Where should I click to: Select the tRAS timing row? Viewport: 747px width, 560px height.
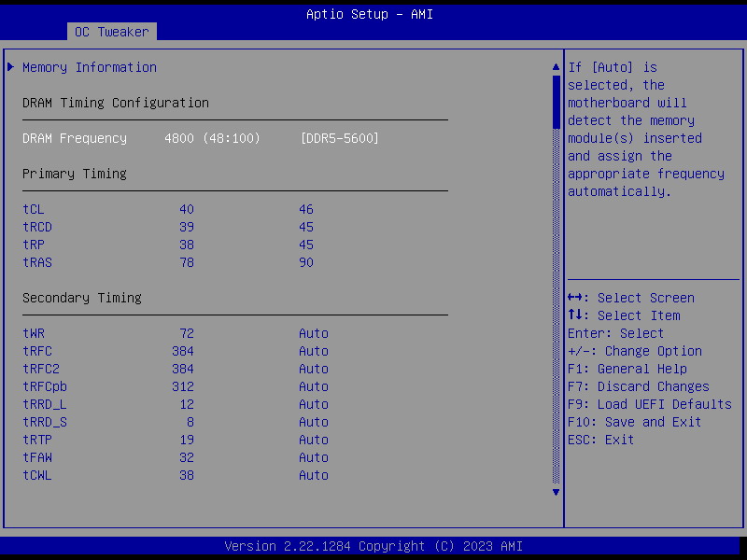pos(168,262)
